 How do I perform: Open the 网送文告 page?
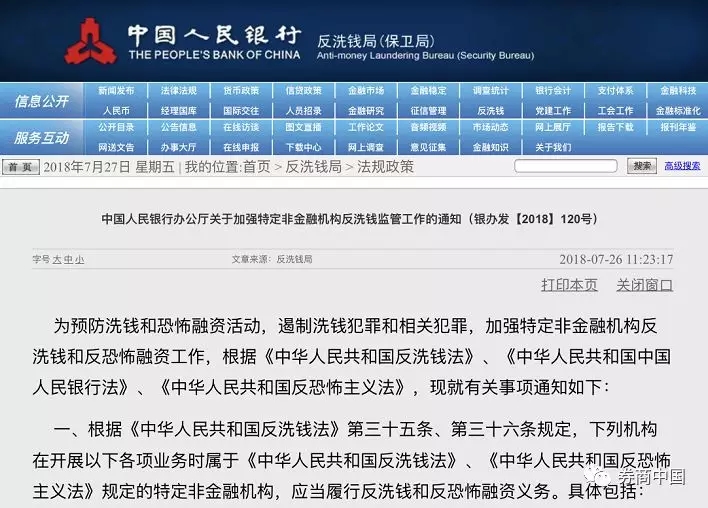[116, 147]
